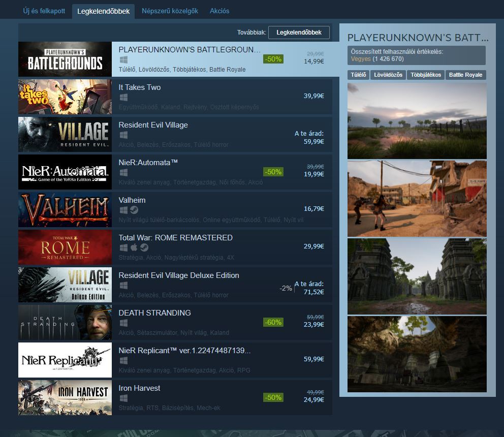Click the Windows icon under Resident Evil Village Deluxe Edition
Viewport: 504px width, 437px height.
[123, 286]
